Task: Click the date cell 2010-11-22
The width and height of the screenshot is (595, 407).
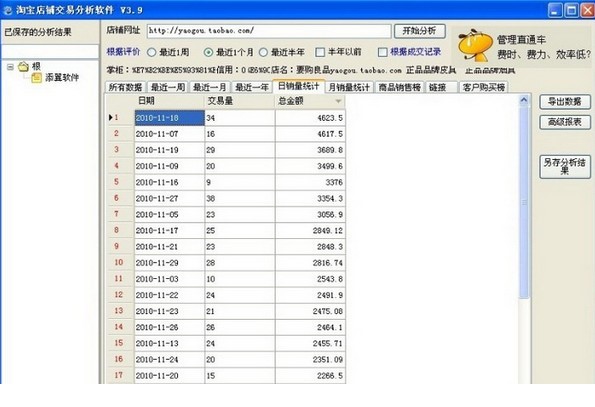Action: (170, 295)
